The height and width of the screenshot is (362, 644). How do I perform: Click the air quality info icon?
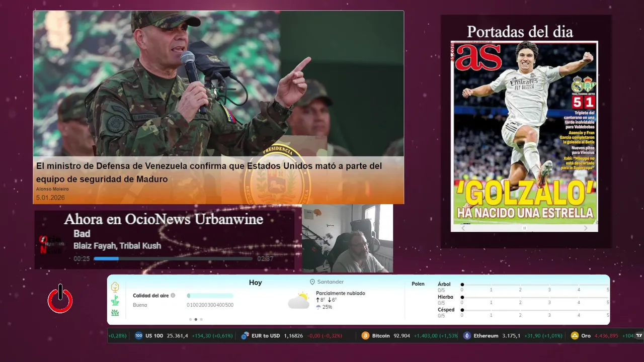click(x=173, y=296)
